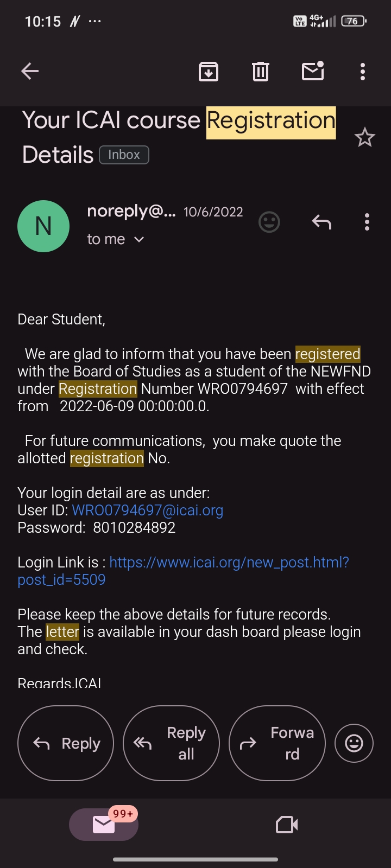Viewport: 391px width, 868px height.
Task: Star the ICAI registration email
Action: (364, 138)
